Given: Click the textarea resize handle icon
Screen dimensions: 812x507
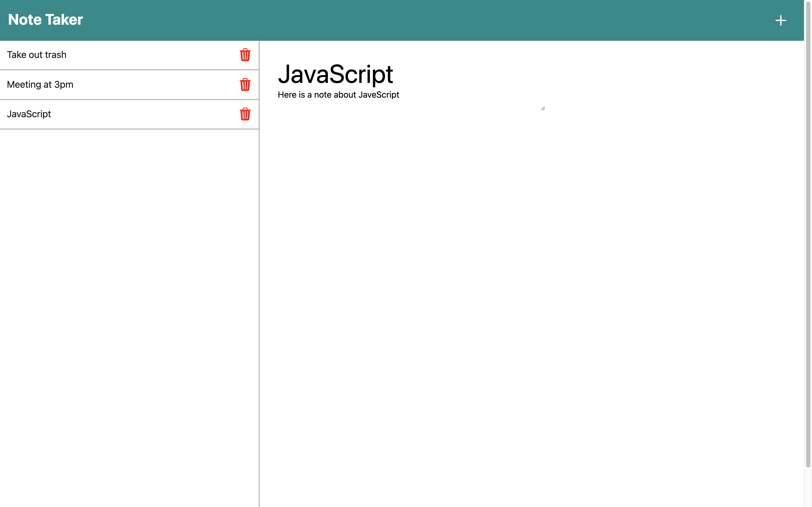Looking at the screenshot, I should point(543,108).
